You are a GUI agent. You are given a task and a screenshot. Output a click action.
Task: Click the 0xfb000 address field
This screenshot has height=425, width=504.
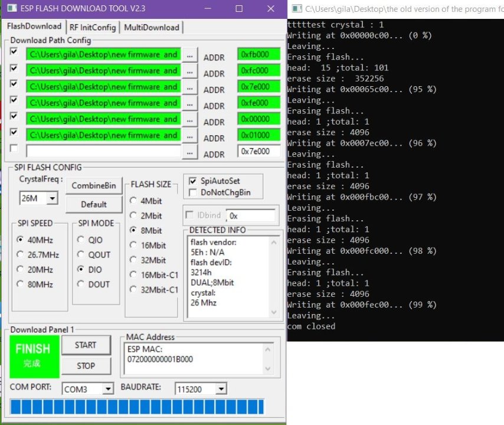(258, 54)
